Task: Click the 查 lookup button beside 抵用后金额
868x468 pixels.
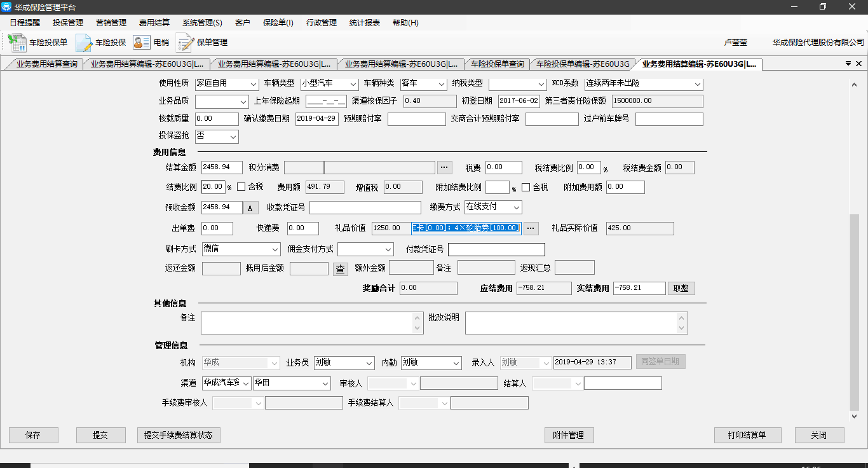Action: [x=341, y=269]
